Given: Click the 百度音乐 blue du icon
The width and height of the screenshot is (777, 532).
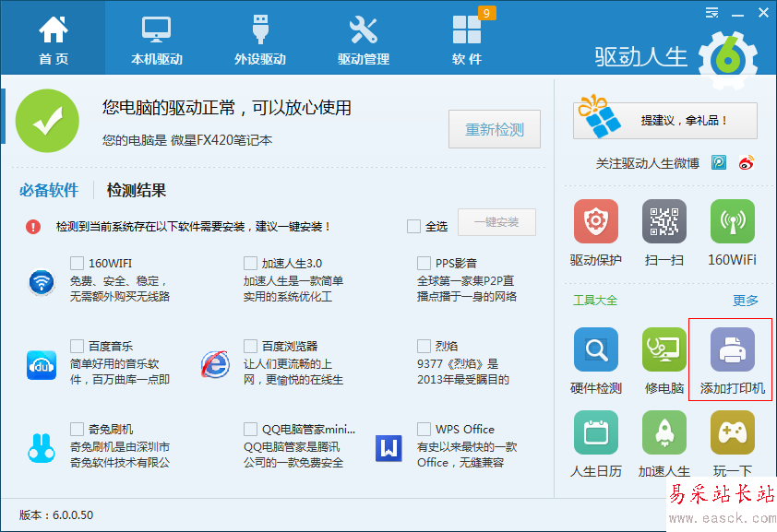Looking at the screenshot, I should pos(42,365).
